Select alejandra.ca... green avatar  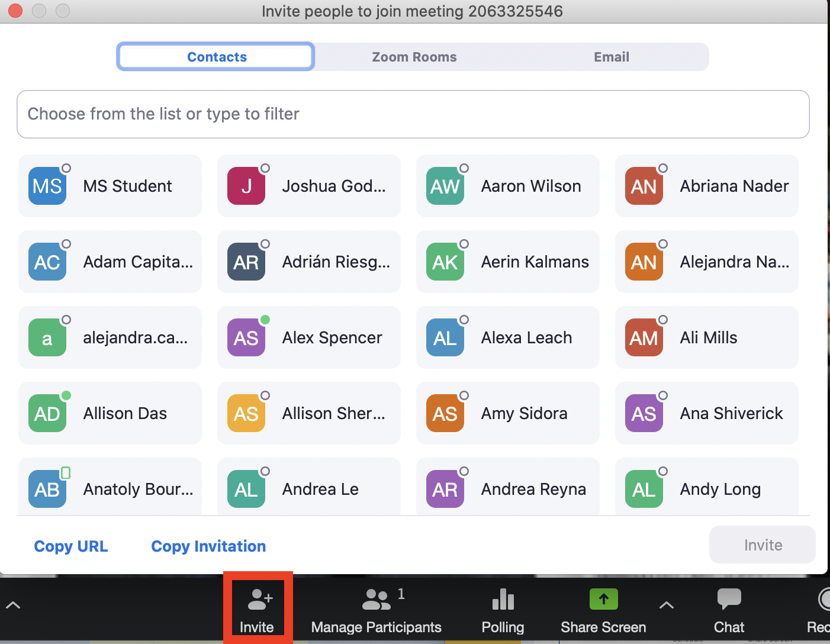[47, 337]
